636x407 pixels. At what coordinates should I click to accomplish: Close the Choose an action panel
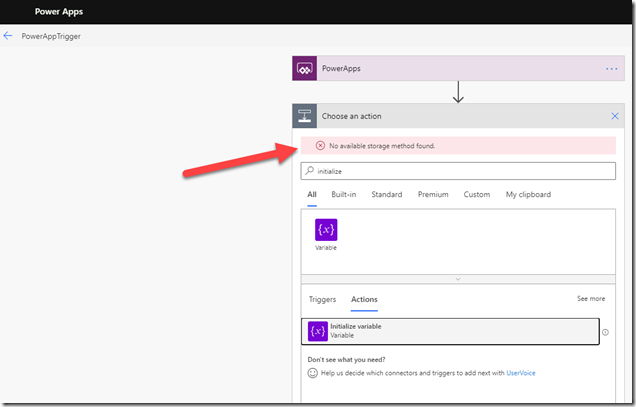pos(615,116)
